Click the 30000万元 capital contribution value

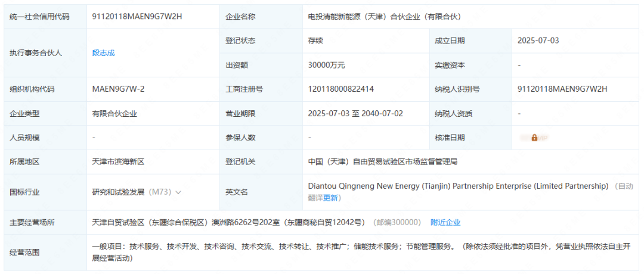[327, 65]
